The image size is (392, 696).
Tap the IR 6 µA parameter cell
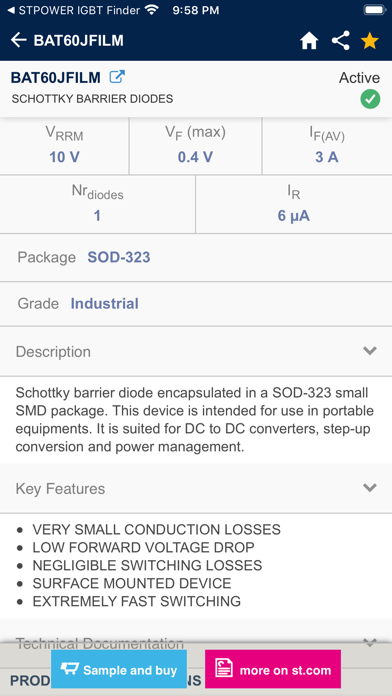point(293,204)
